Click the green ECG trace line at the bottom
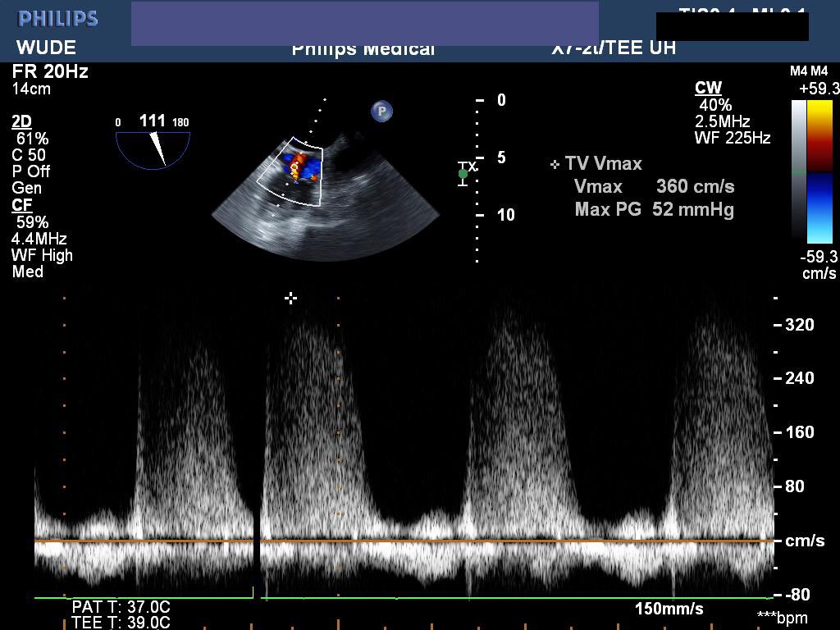The height and width of the screenshot is (630, 840). (x=404, y=597)
